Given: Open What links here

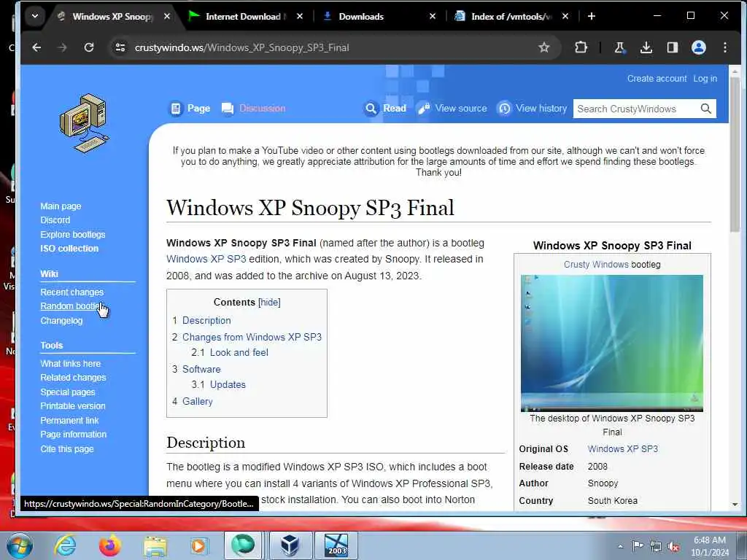Looking at the screenshot, I should [70, 364].
